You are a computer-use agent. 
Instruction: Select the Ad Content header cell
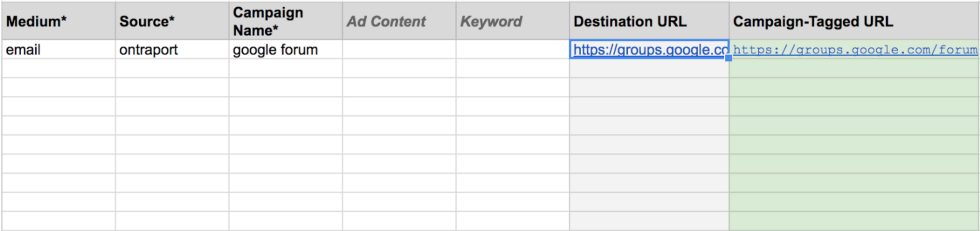(x=399, y=21)
